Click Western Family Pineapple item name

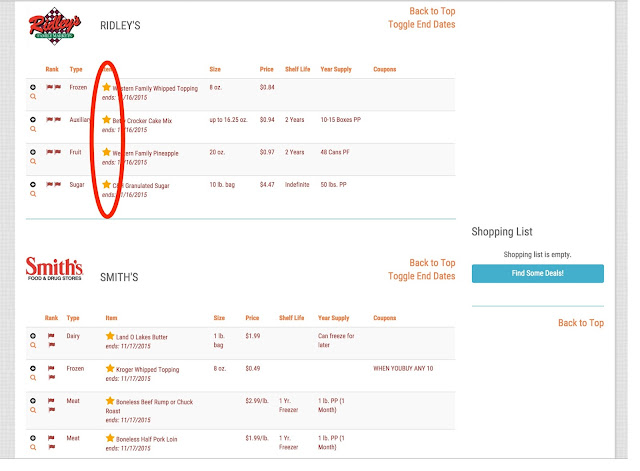[x=145, y=153]
